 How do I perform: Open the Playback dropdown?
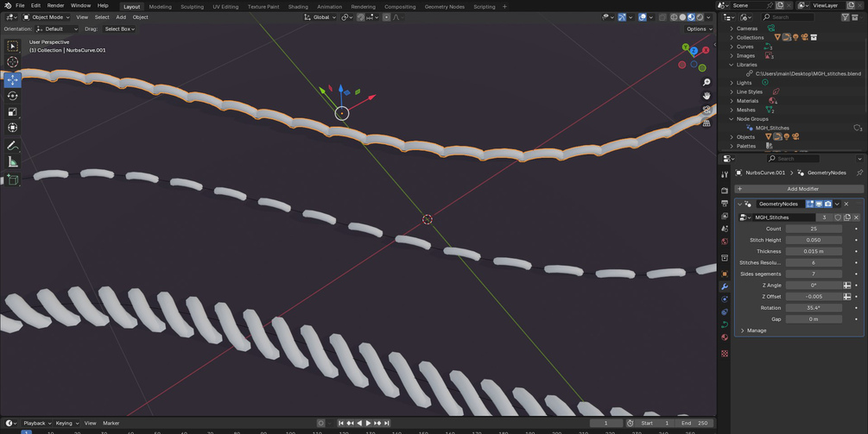(x=38, y=423)
